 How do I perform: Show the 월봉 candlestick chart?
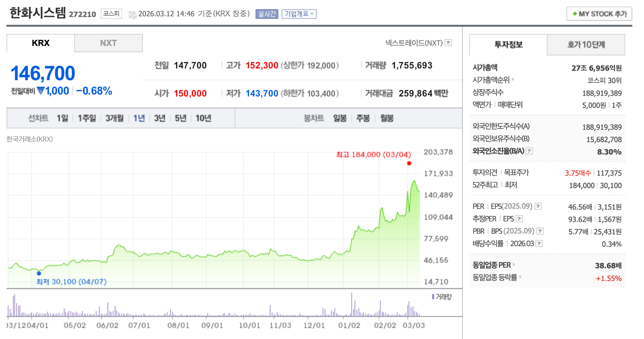tap(387, 118)
